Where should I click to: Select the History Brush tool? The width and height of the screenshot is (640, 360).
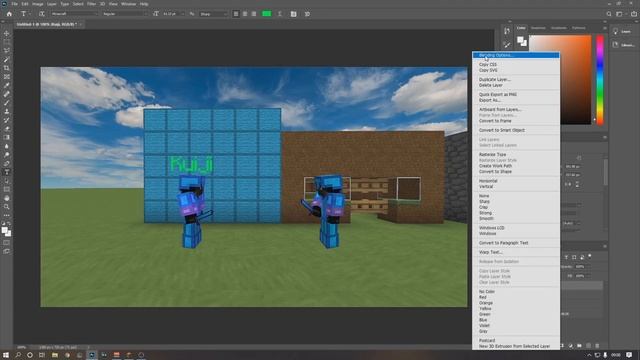click(7, 120)
